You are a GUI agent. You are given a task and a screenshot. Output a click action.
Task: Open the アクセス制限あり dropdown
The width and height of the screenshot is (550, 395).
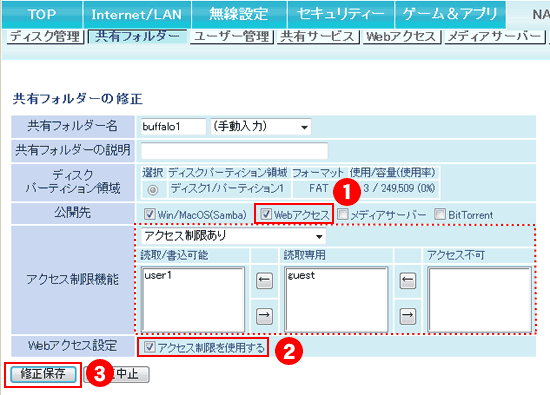(x=234, y=236)
